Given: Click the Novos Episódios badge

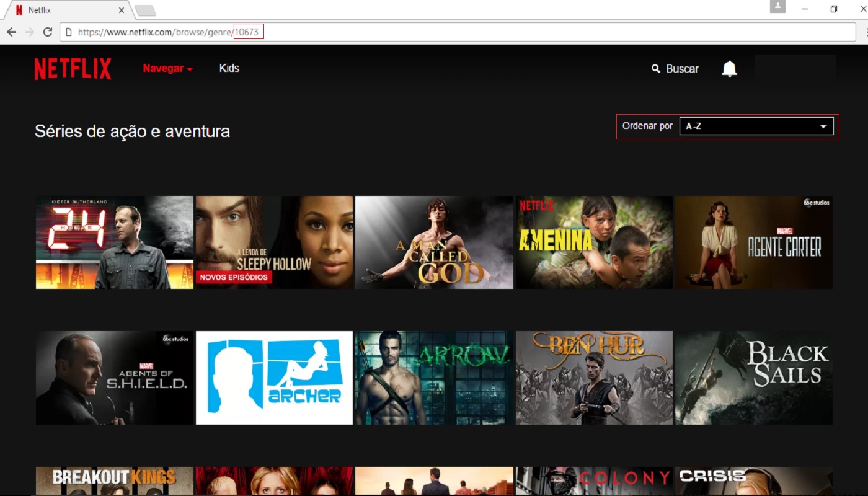Looking at the screenshot, I should pyautogui.click(x=234, y=277).
